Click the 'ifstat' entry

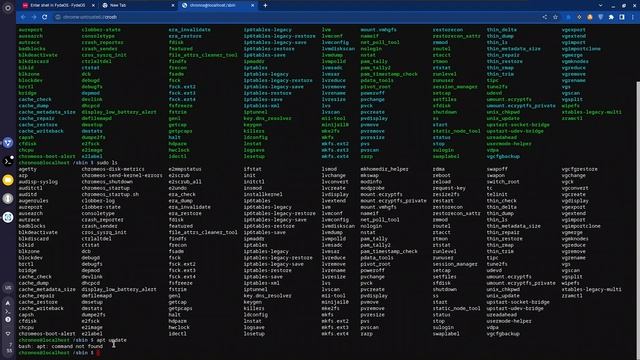coord(253,169)
